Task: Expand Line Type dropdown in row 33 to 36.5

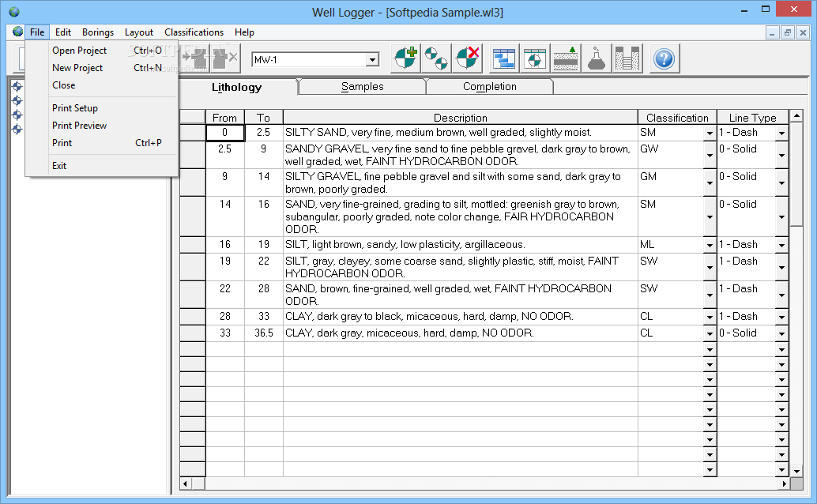Action: 781,333
